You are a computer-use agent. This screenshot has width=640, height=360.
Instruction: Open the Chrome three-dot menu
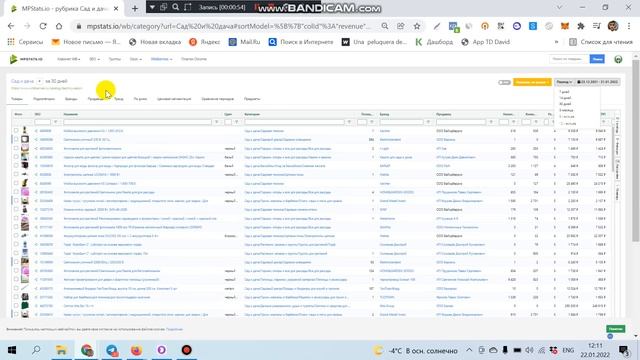(629, 26)
